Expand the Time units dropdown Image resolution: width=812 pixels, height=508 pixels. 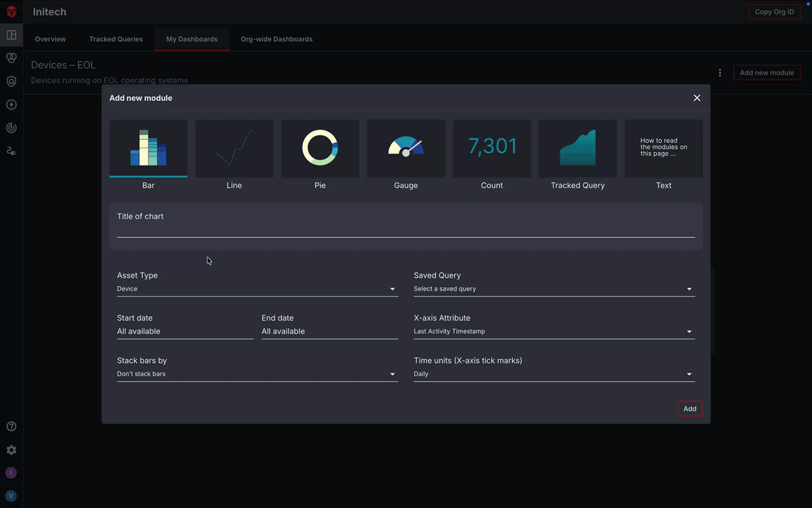tap(553, 374)
